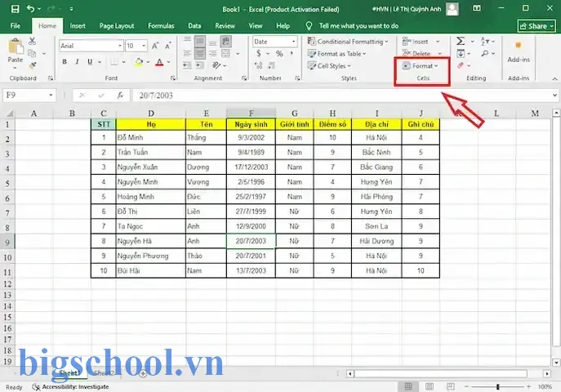Click the Clear eraser icon in Editing
The height and width of the screenshot is (392, 561).
(x=461, y=65)
